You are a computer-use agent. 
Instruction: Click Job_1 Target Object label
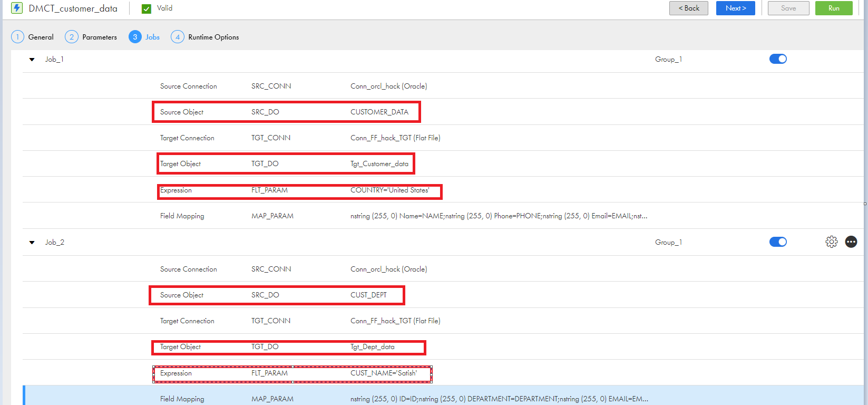(180, 163)
